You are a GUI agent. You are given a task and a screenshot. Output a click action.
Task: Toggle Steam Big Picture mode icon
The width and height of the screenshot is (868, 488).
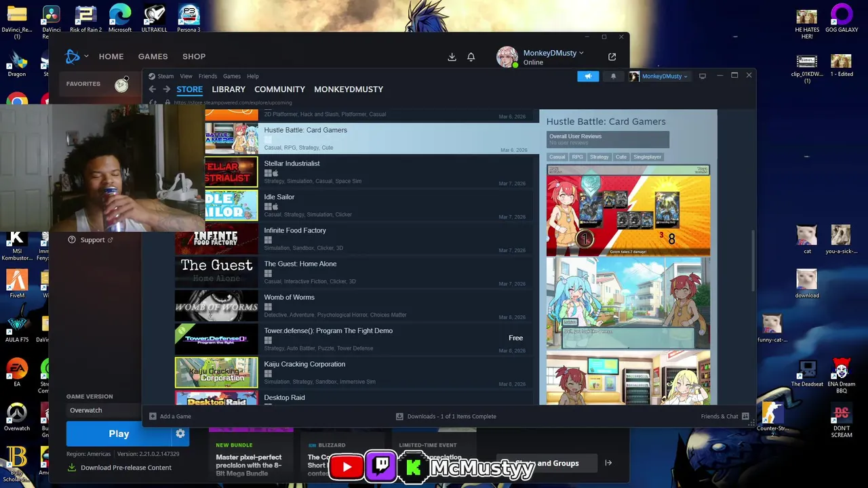703,76
